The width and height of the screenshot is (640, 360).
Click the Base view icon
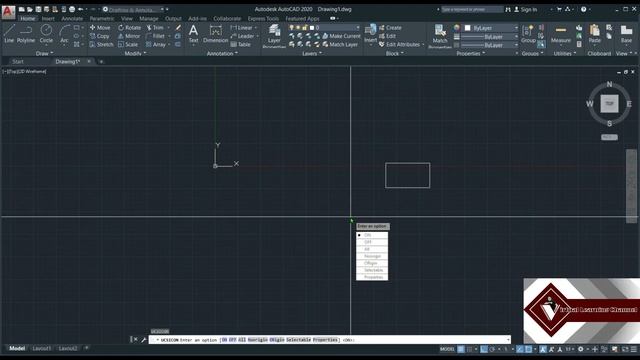[x=626, y=33]
